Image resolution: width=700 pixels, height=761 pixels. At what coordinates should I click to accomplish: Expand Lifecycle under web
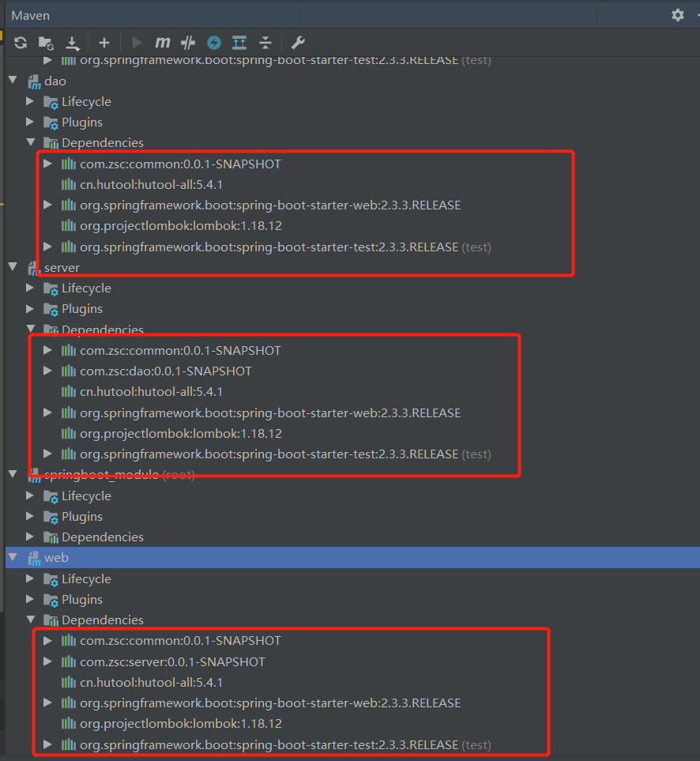[30, 578]
